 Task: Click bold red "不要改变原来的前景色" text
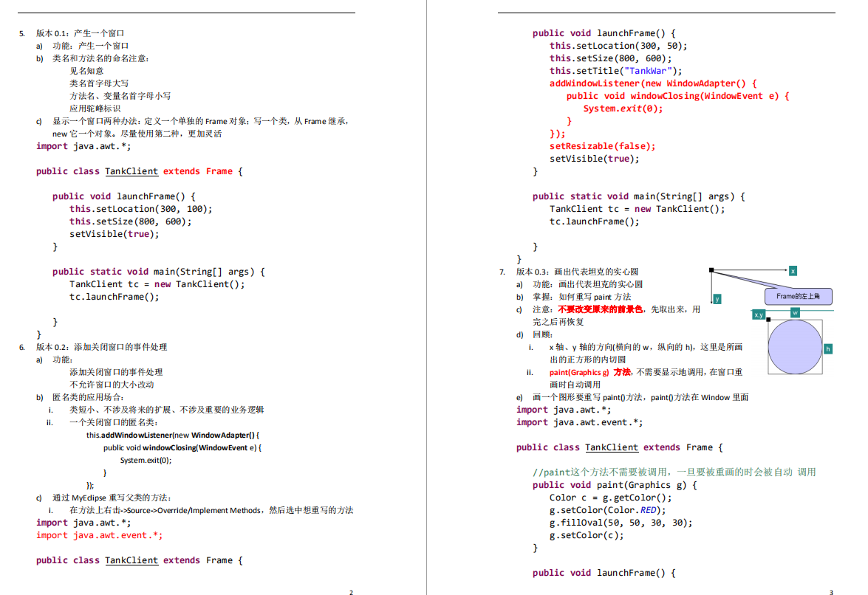click(x=600, y=309)
